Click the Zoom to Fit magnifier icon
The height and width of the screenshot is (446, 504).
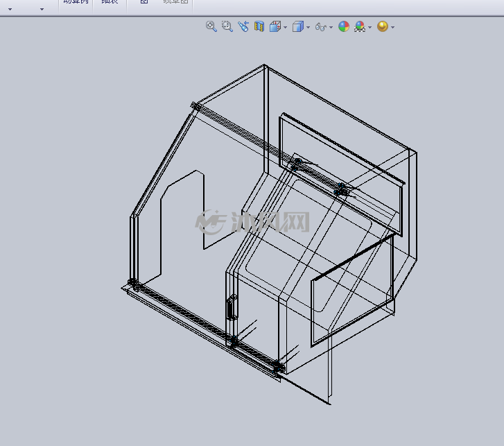point(211,26)
